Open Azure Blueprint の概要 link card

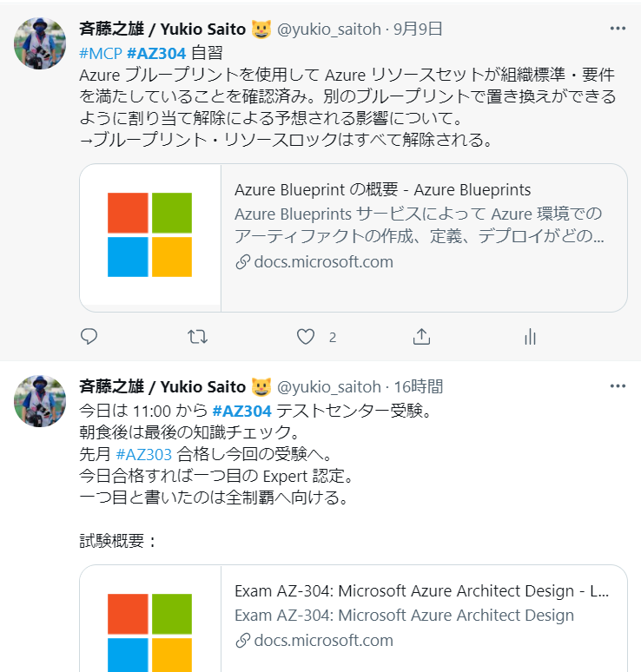382,190
